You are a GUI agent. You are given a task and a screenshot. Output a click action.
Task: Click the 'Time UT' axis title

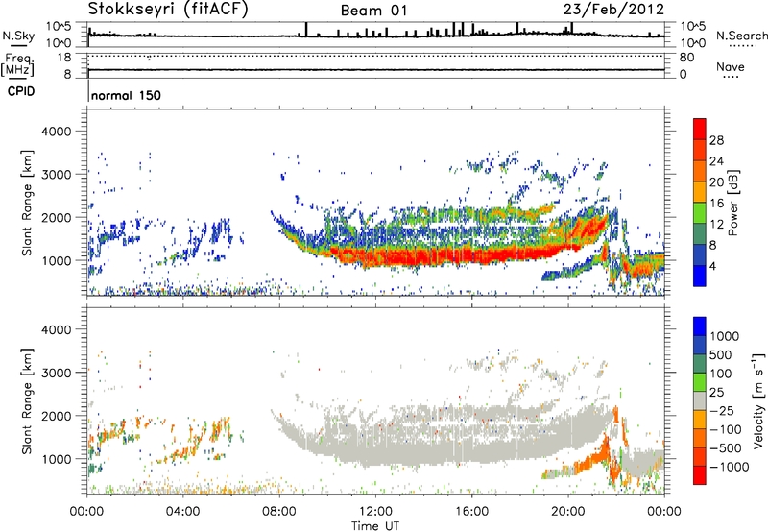pyautogui.click(x=375, y=526)
